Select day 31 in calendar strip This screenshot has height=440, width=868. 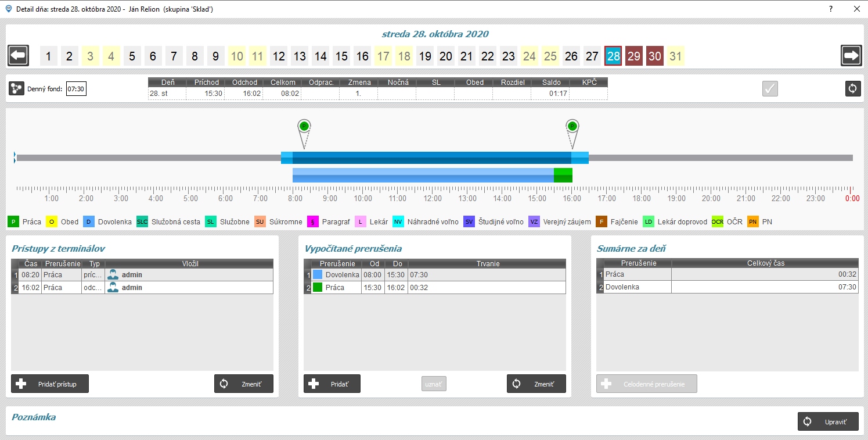675,56
